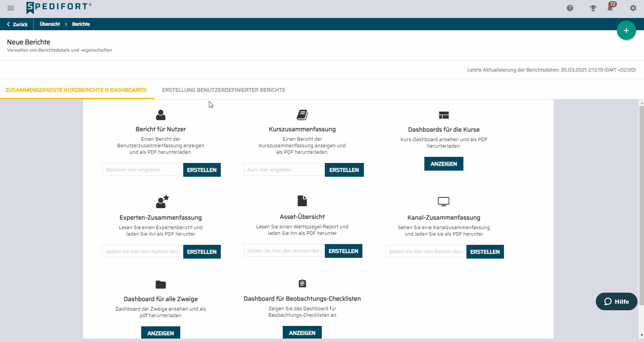
Task: Click Anzeigen for Beobachtungs-Checklisten dashboard
Action: click(302, 332)
